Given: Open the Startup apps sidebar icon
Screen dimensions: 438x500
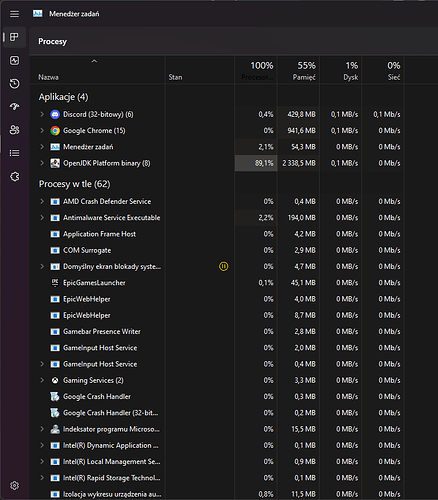Looking at the screenshot, I should coord(14,107).
